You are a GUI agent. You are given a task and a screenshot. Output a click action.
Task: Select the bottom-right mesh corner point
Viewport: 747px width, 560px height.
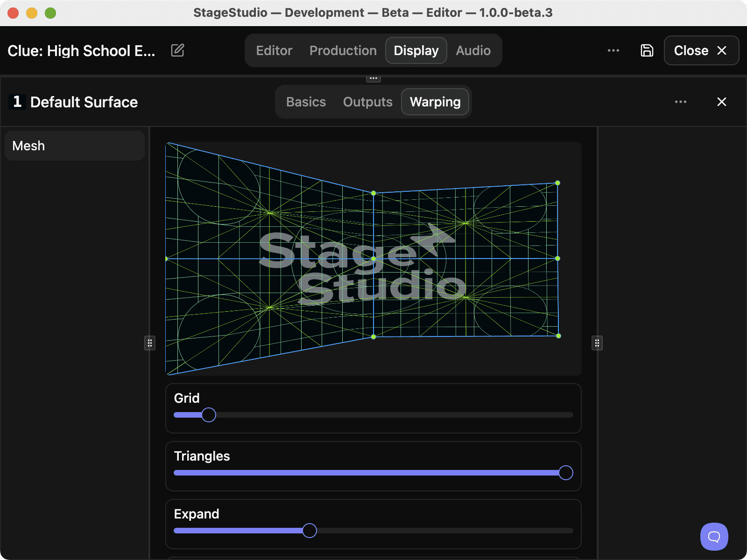click(x=559, y=336)
